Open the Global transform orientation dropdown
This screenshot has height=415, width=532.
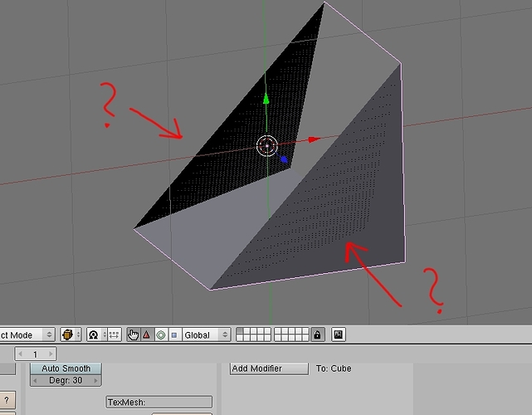pos(207,335)
